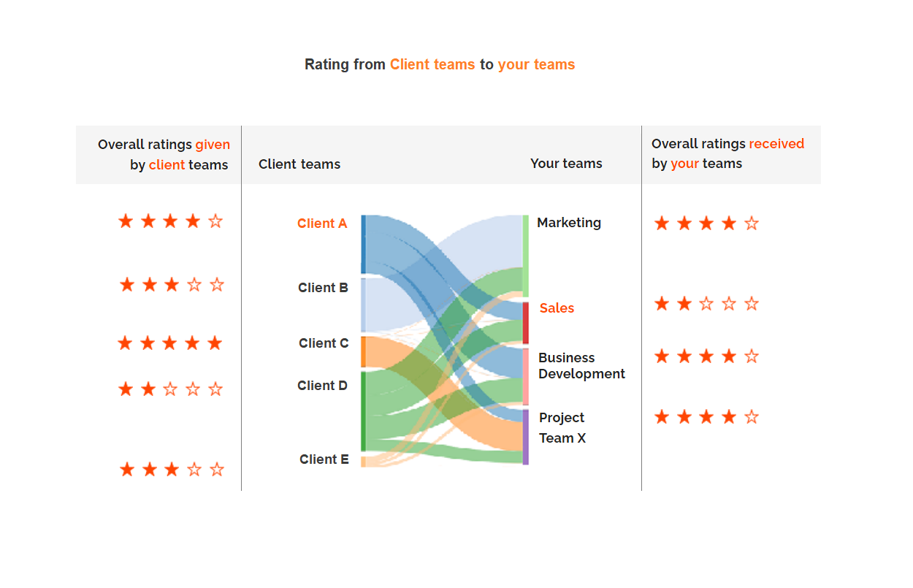
Task: Click the last empty star in Client E rating
Action: 217,470
